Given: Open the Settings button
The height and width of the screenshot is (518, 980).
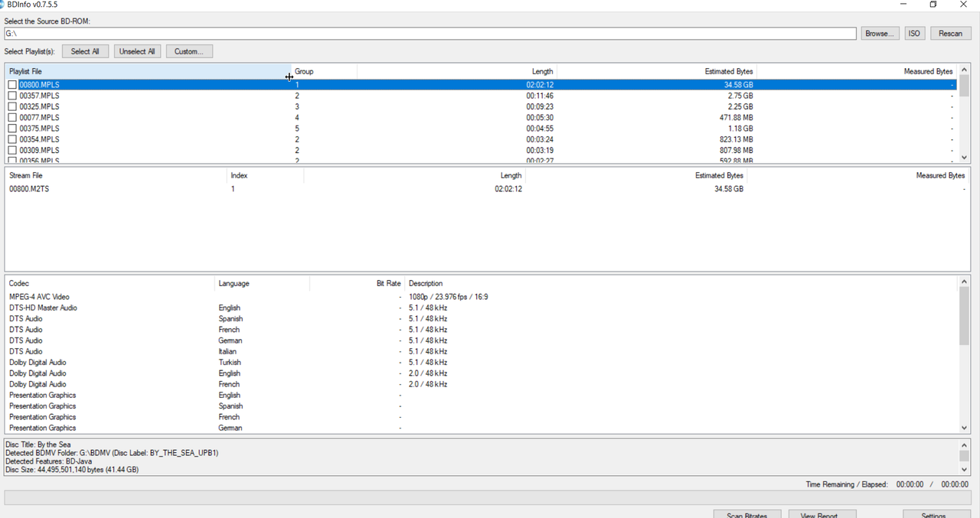Looking at the screenshot, I should pos(937,514).
